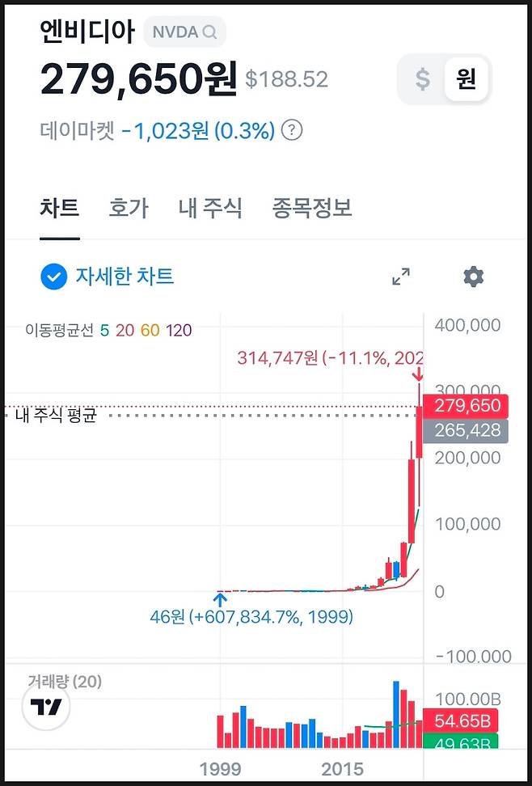Click the 265,428 average price tag
Screen dimensions: 532x786
(x=467, y=431)
